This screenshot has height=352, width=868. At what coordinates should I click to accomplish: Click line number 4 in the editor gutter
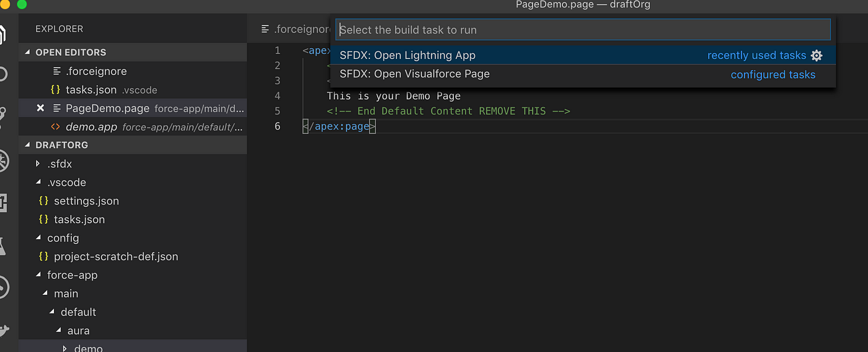click(x=277, y=95)
